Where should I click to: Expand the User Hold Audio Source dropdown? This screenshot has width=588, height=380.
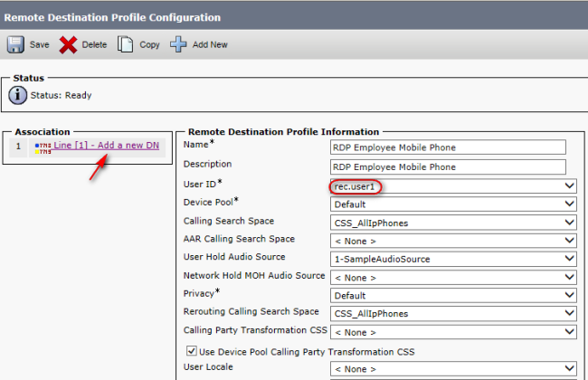tap(452, 259)
